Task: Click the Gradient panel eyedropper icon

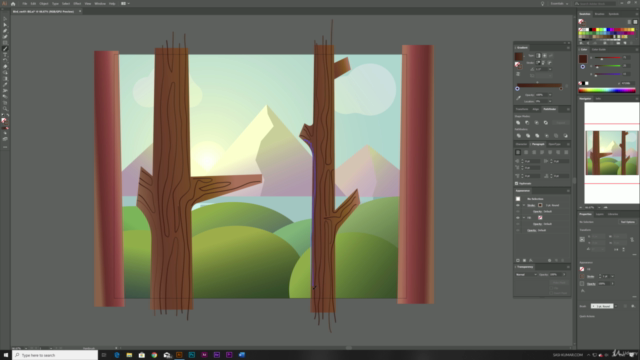Action: pyautogui.click(x=518, y=98)
